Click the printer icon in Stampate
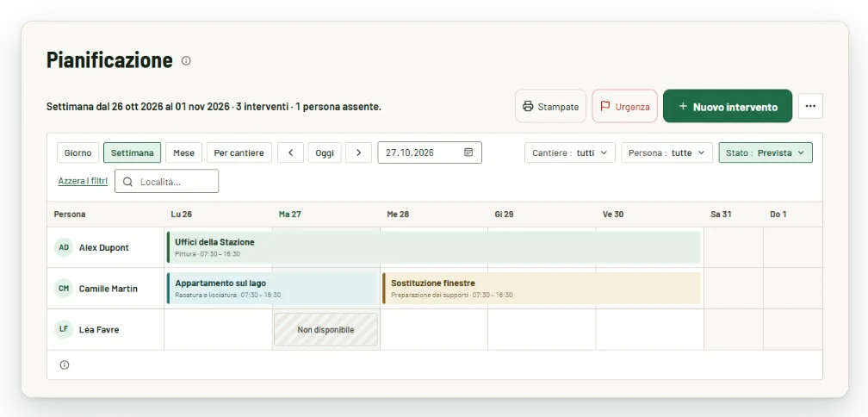This screenshot has width=868, height=417. [x=528, y=106]
